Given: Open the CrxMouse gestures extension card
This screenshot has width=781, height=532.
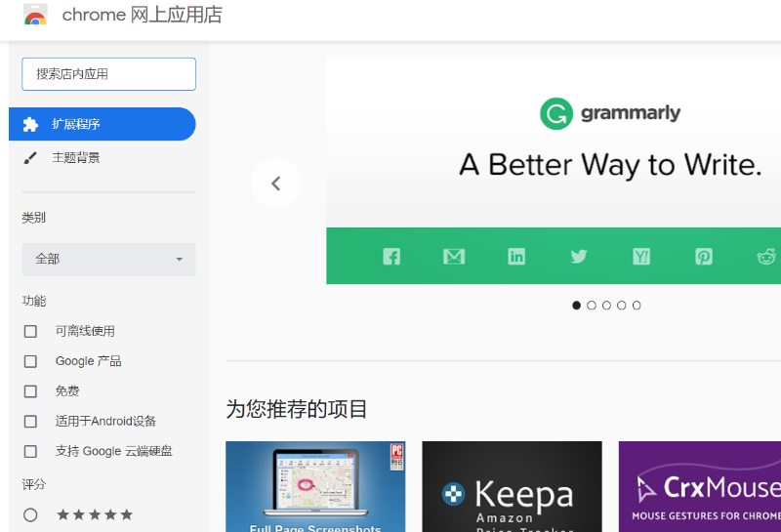Looking at the screenshot, I should tap(700, 487).
